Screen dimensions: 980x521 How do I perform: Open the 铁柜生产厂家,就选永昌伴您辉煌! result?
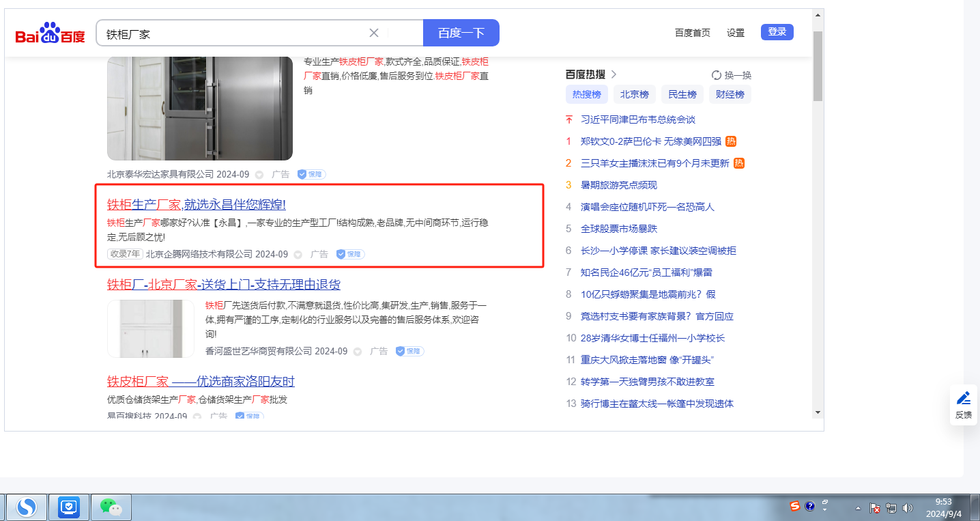pyautogui.click(x=197, y=204)
